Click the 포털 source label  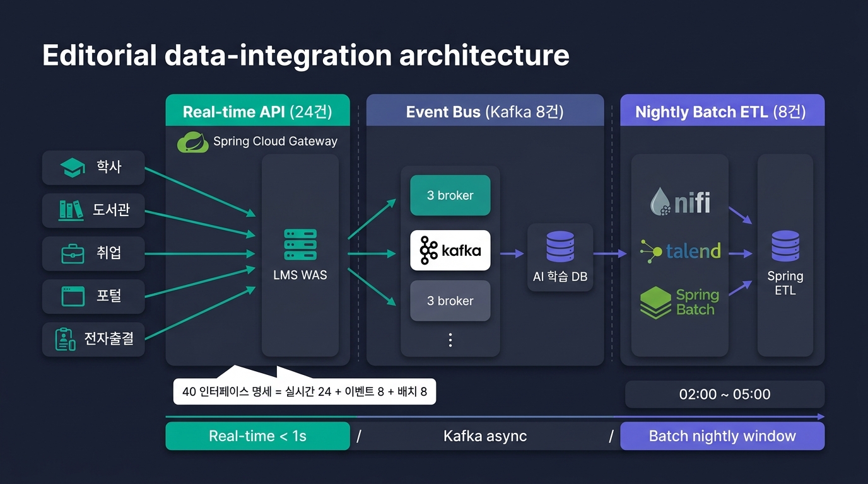(x=109, y=296)
